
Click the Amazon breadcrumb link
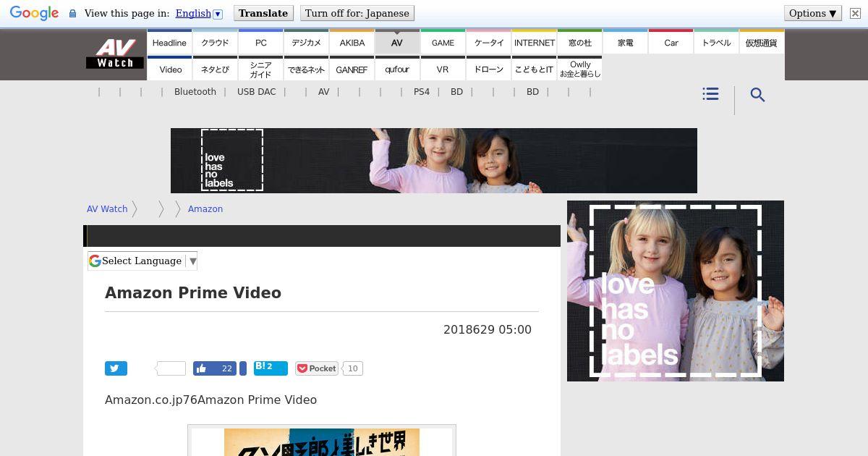coord(205,208)
